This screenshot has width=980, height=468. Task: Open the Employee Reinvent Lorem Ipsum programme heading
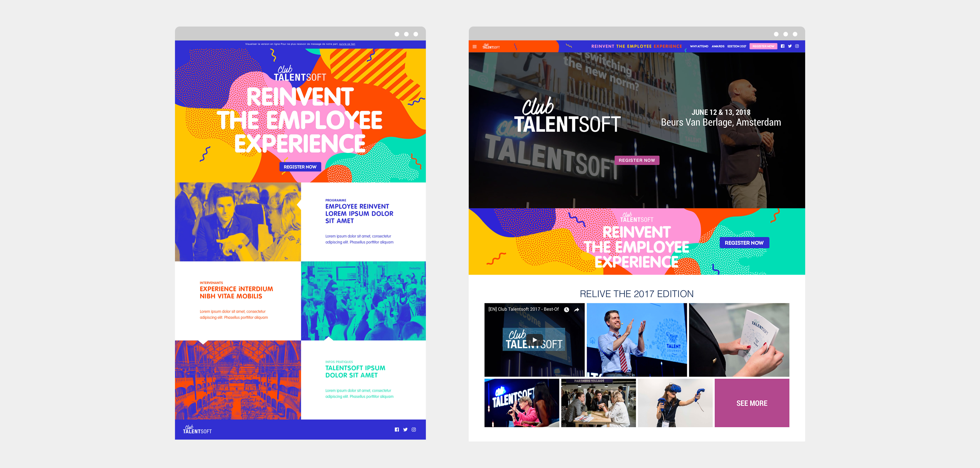point(359,214)
